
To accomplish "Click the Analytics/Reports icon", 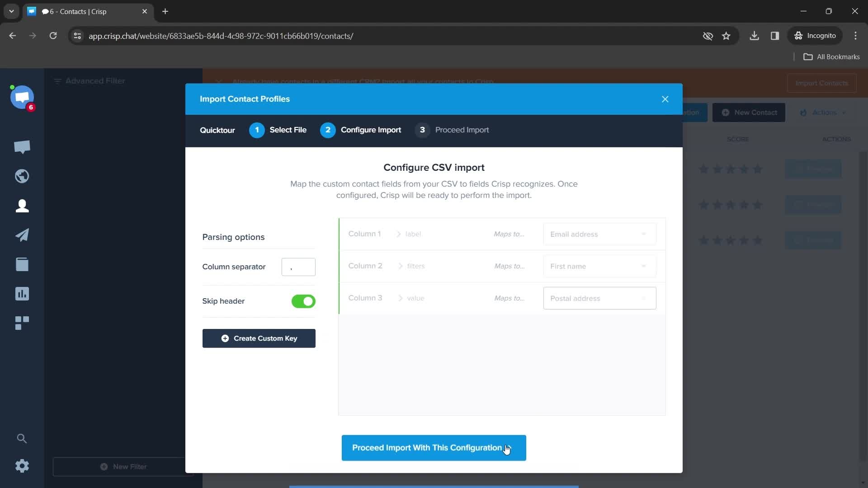I will pyautogui.click(x=22, y=293).
